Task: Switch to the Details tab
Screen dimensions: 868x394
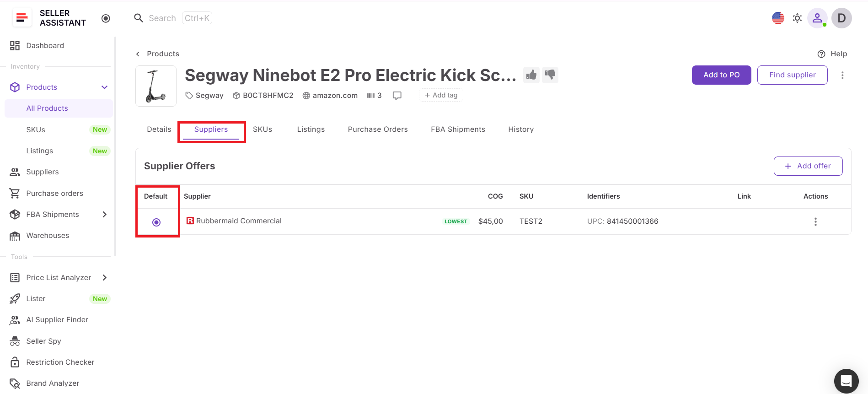Action: pyautogui.click(x=159, y=130)
